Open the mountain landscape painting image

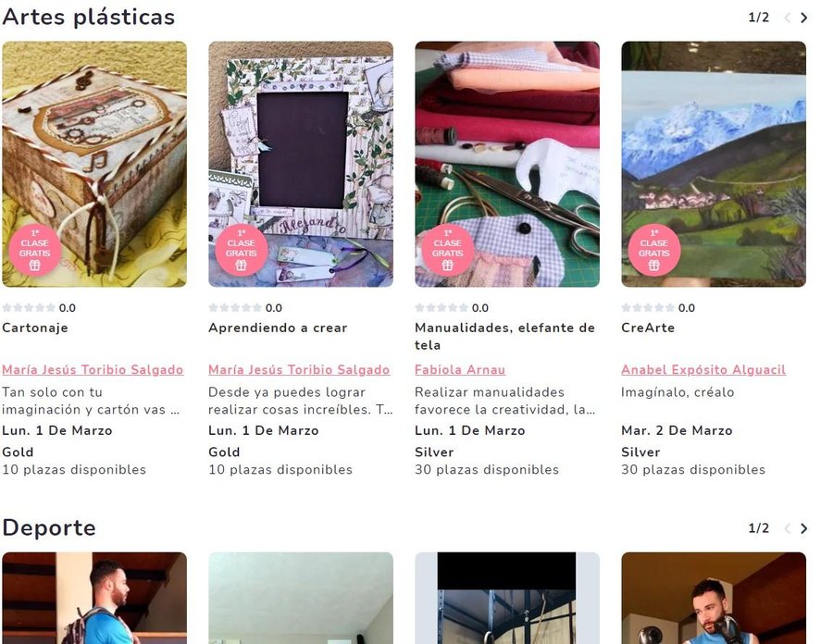[714, 164]
